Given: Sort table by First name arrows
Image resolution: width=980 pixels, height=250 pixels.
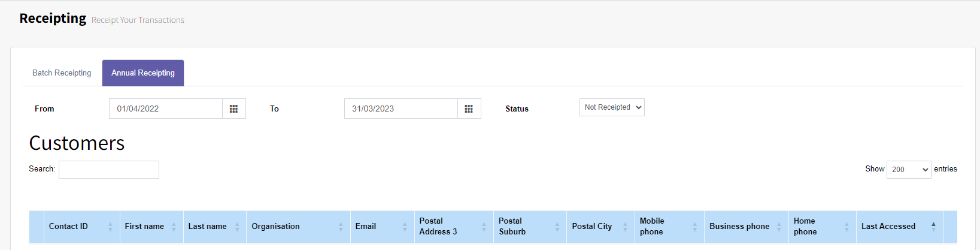Looking at the screenshot, I should [x=174, y=227].
